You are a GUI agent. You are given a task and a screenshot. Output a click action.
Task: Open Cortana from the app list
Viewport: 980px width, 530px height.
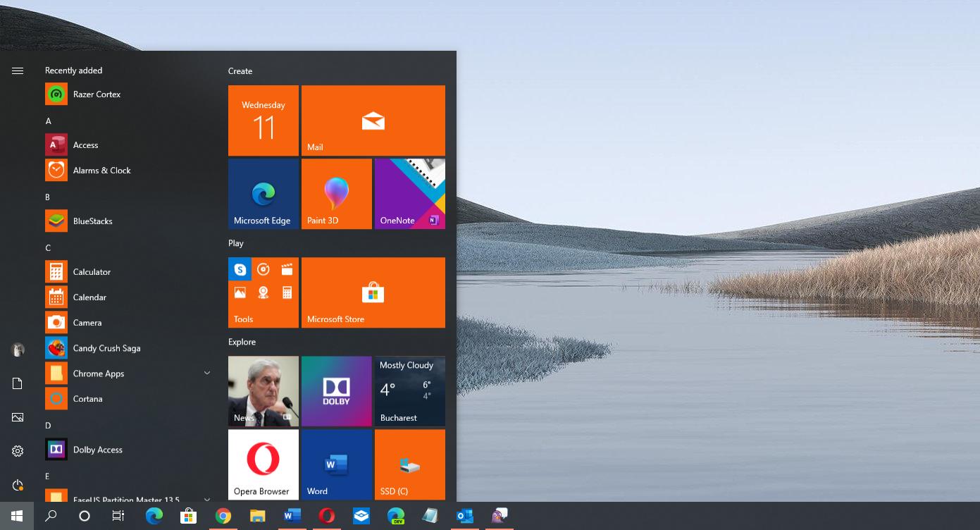[x=129, y=399]
